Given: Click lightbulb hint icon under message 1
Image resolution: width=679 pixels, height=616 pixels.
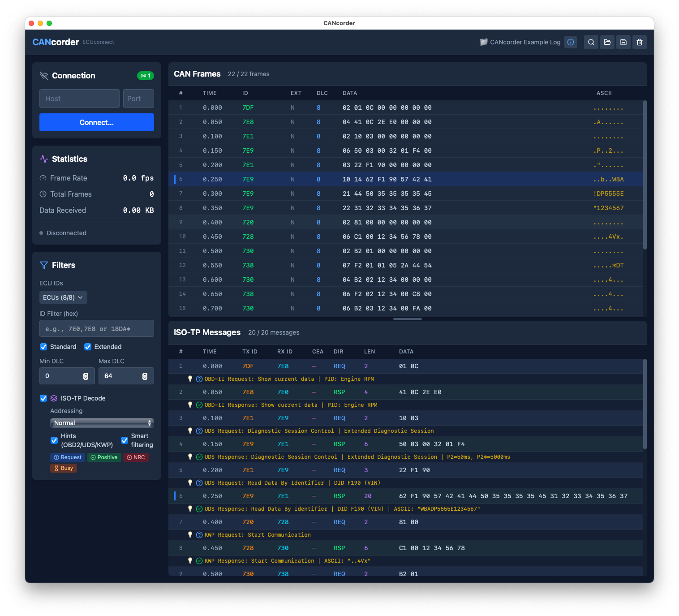Looking at the screenshot, I should pos(190,379).
